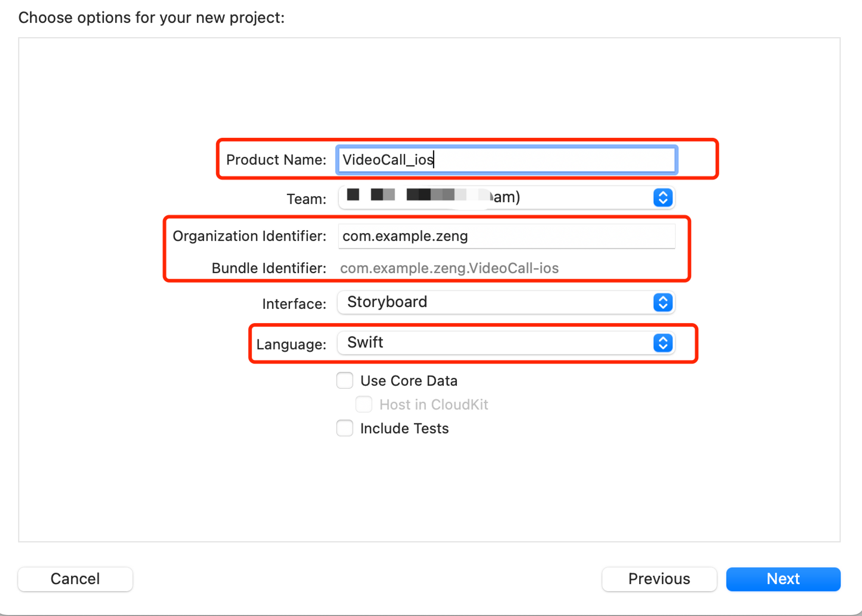Viewport: 862px width, 616px height.
Task: Click the Language label
Action: point(291,344)
